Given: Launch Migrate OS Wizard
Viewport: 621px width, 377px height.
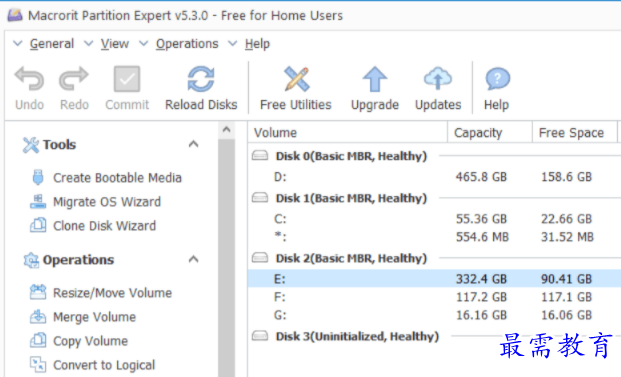Looking at the screenshot, I should point(107,202).
